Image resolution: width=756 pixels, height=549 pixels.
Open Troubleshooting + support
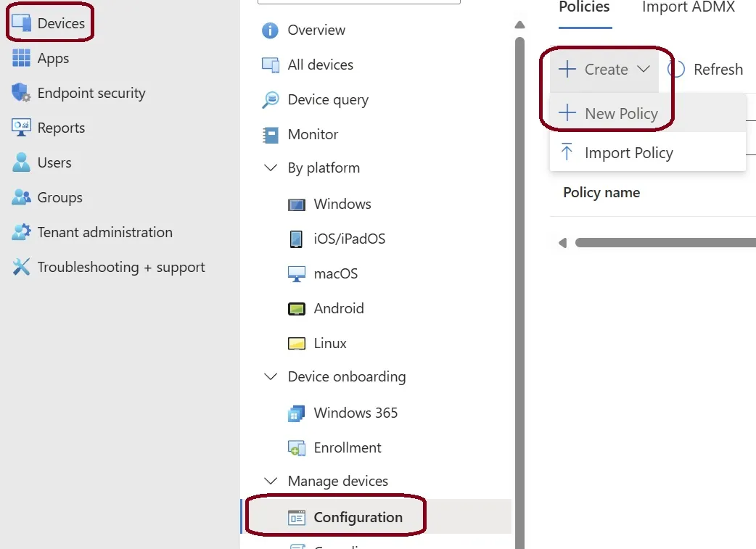121,267
